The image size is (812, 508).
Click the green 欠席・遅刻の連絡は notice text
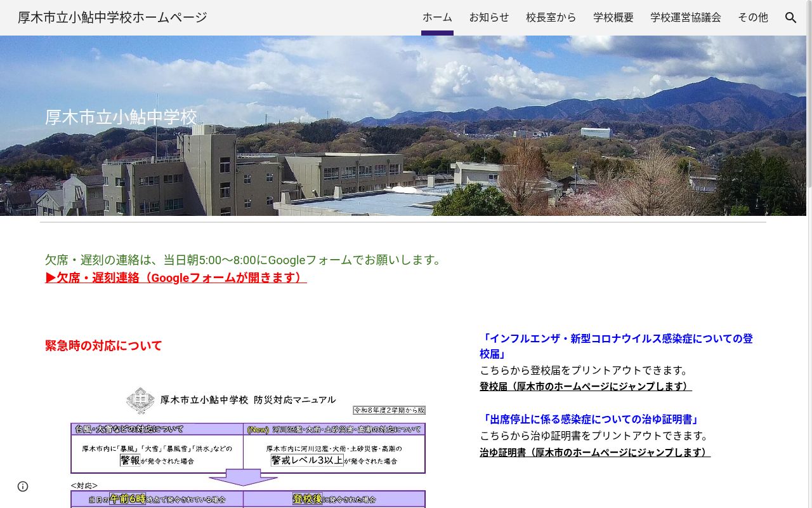[245, 260]
